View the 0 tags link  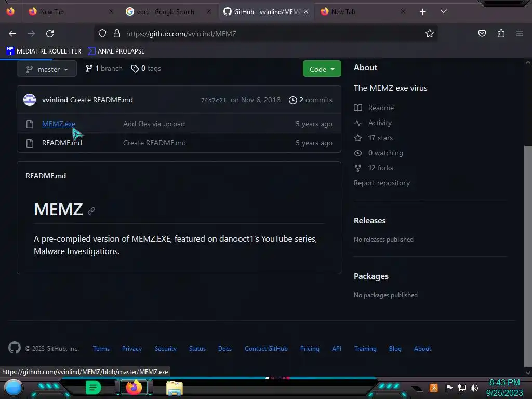(146, 69)
